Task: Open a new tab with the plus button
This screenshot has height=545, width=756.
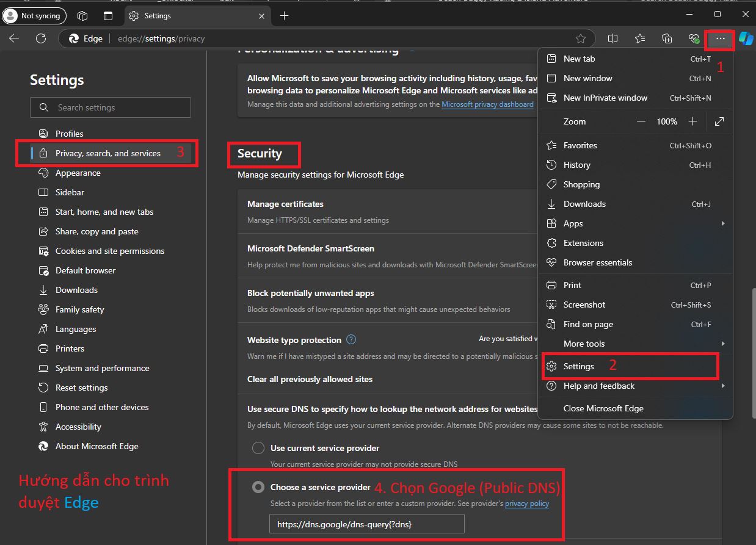Action: (284, 16)
